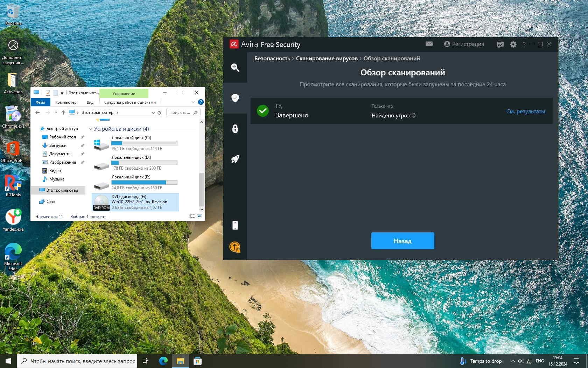The image size is (588, 368).
Task: Select the Security shield icon in Avira sidebar
Action: click(x=235, y=98)
